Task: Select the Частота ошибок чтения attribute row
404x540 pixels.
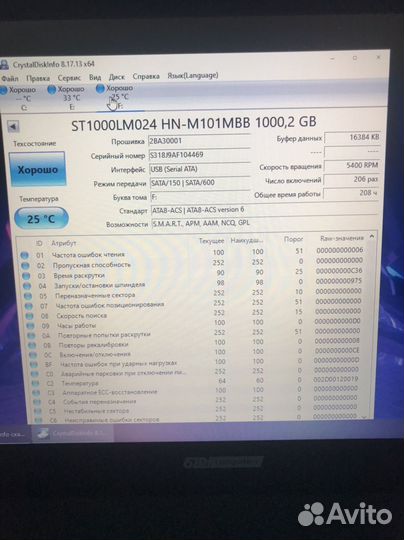Action: [193, 253]
